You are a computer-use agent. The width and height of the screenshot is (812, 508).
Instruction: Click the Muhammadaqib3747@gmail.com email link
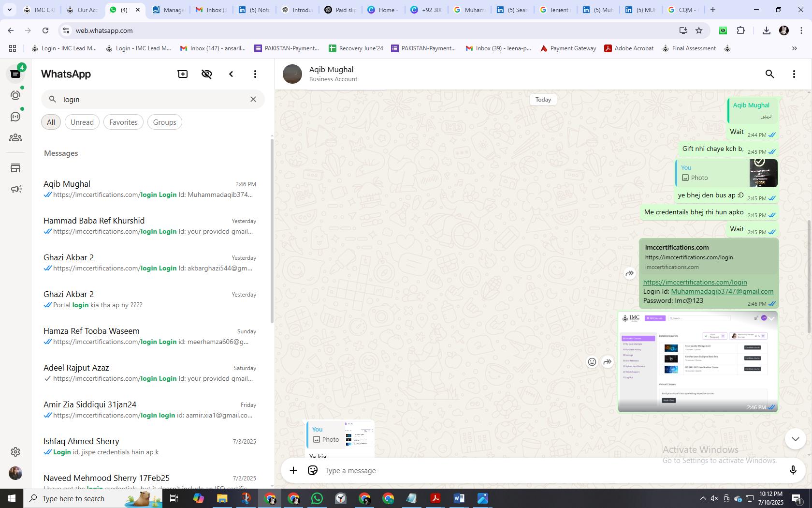pos(722,291)
